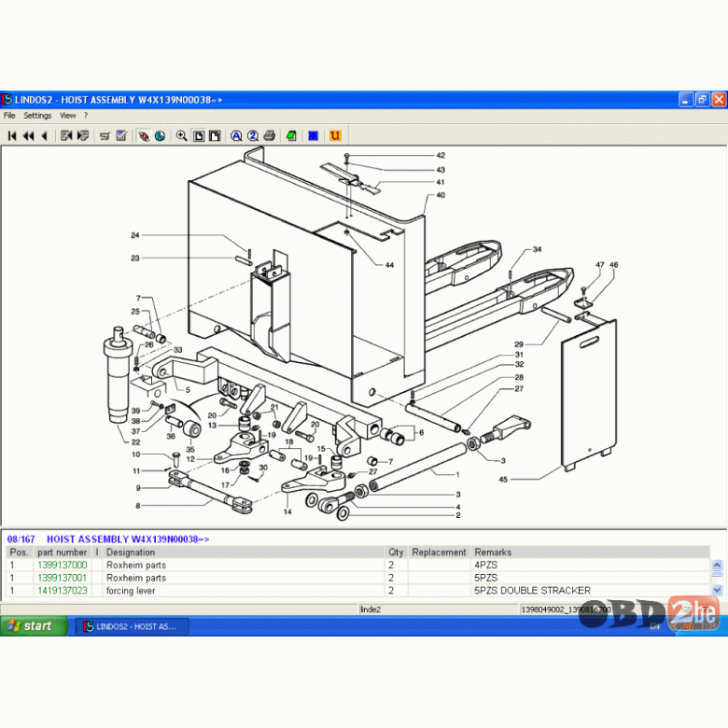Click the single page view icon

point(199,136)
